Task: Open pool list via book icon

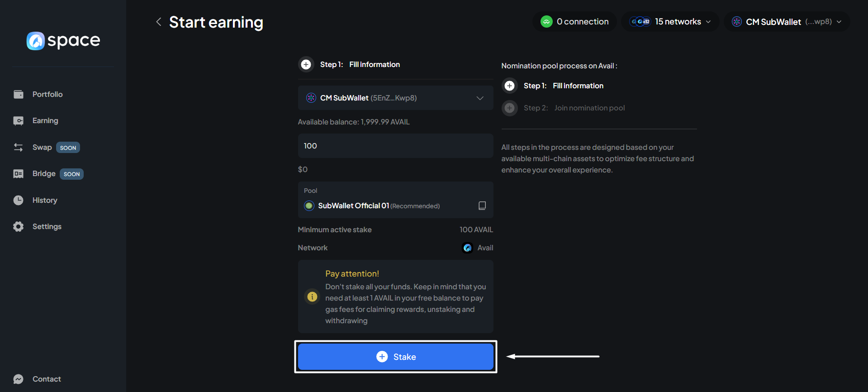Action: click(x=482, y=206)
